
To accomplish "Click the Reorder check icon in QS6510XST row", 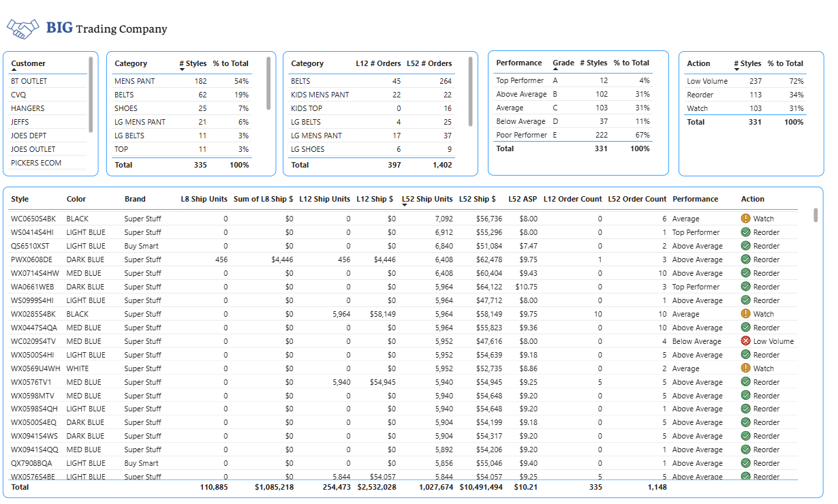I will click(x=745, y=246).
